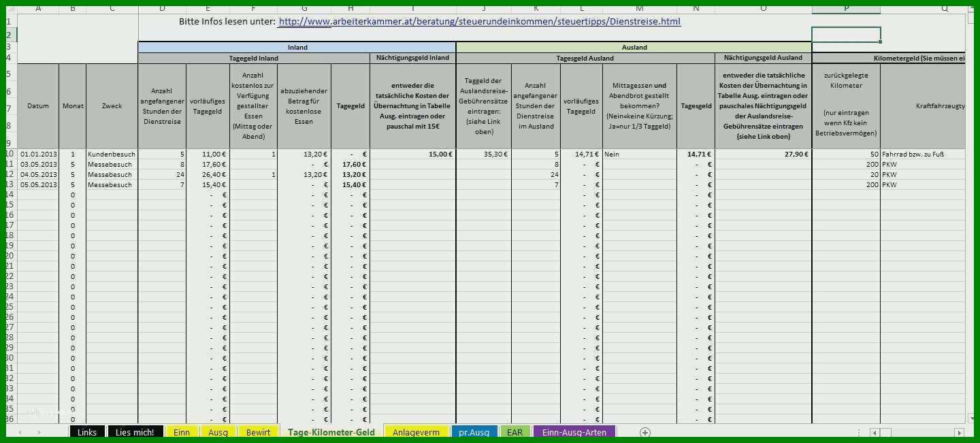Click the 'Datum' column heading cell

click(x=38, y=106)
